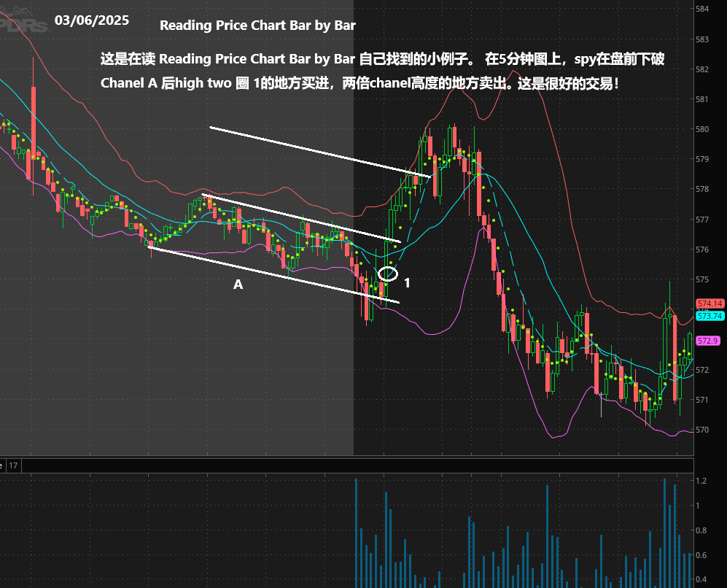Select the red 574.14 price label
727x588 pixels.
click(x=709, y=303)
